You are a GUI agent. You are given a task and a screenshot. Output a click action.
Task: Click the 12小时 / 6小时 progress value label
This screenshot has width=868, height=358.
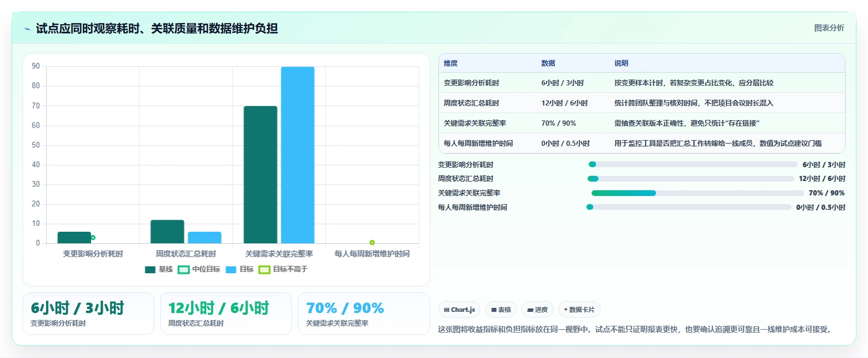[822, 179]
